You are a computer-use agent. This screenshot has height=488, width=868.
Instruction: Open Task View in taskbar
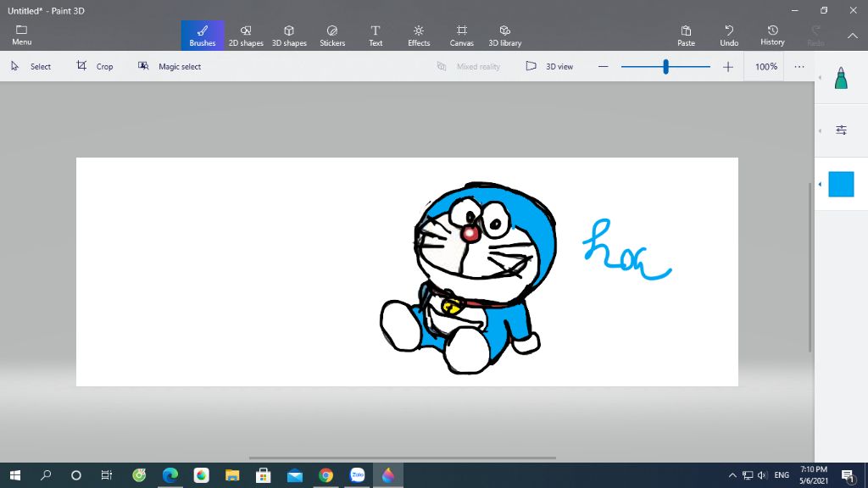(106, 475)
